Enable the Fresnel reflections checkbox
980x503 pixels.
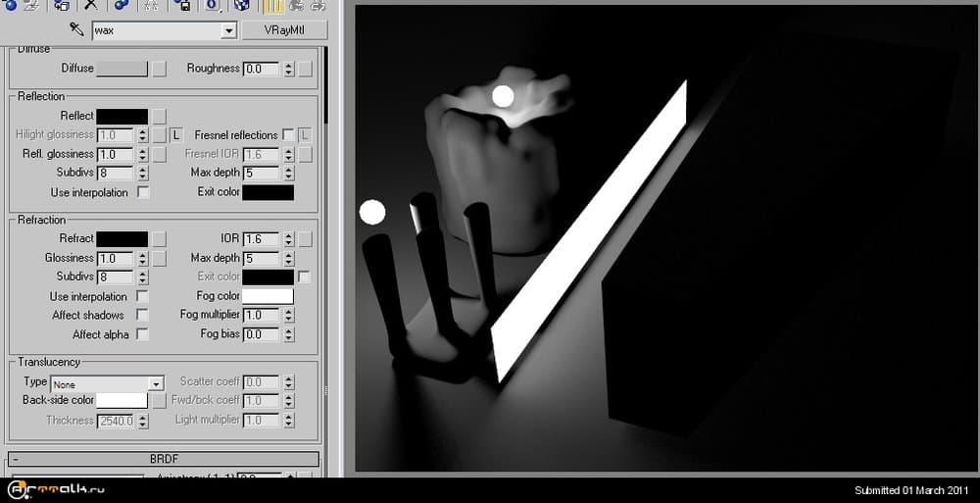(x=288, y=134)
